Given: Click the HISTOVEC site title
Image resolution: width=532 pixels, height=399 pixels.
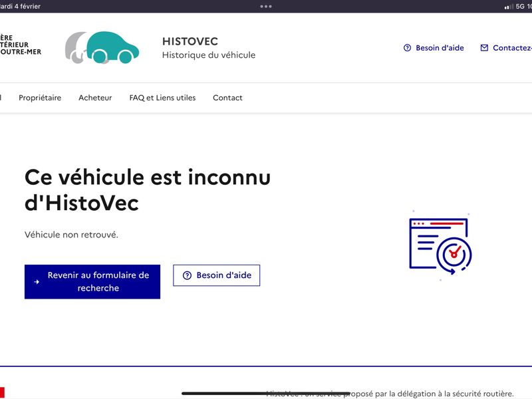Looking at the screenshot, I should coord(190,41).
